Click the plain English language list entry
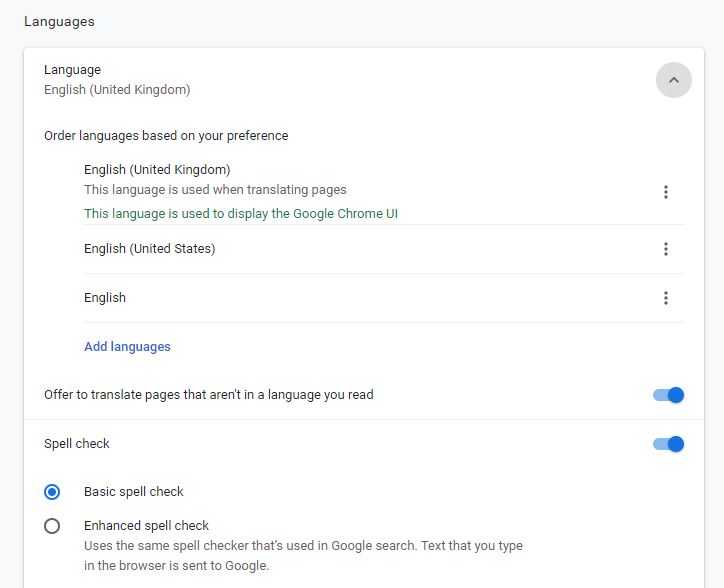The width and height of the screenshot is (724, 588). pos(105,297)
